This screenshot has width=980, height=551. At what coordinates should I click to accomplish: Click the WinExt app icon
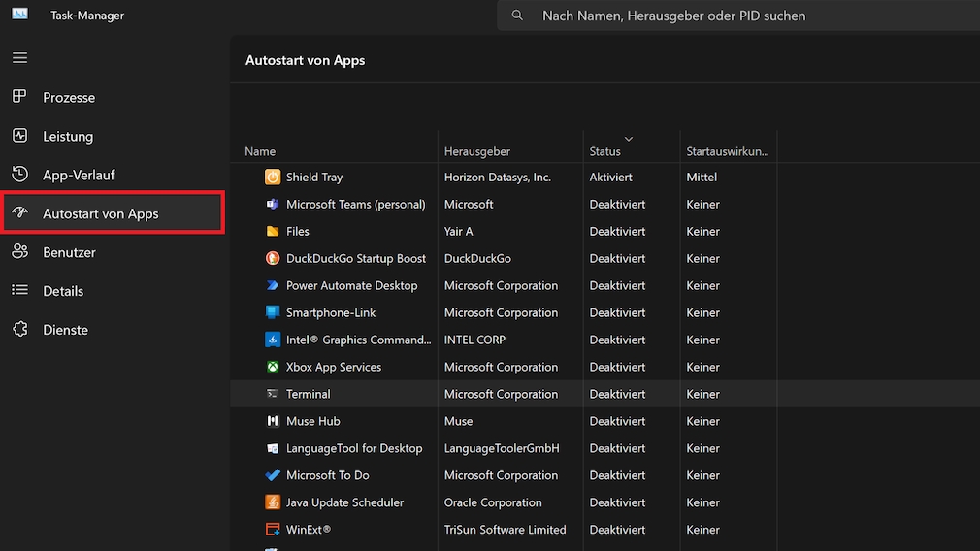(273, 529)
